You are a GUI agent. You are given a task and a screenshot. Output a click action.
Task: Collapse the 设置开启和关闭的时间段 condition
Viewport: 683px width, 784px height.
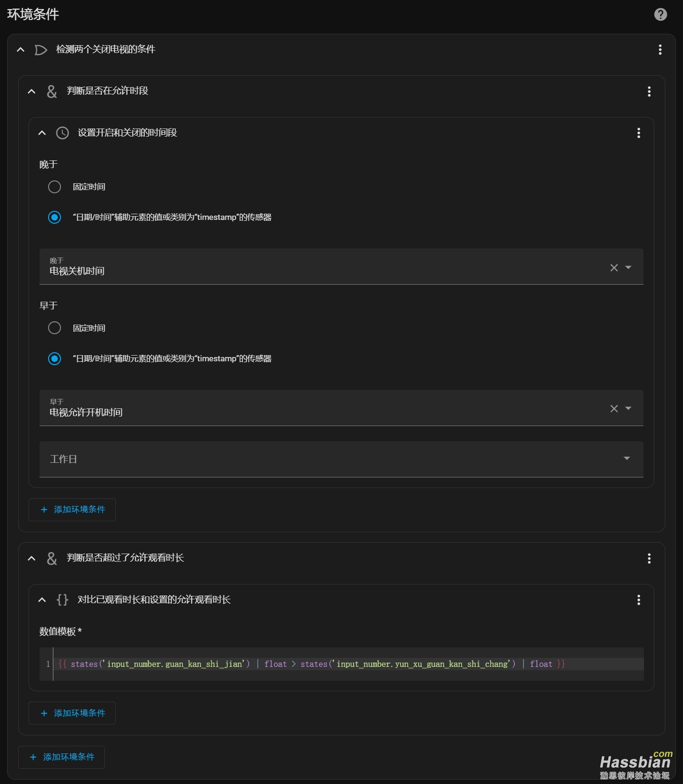42,133
